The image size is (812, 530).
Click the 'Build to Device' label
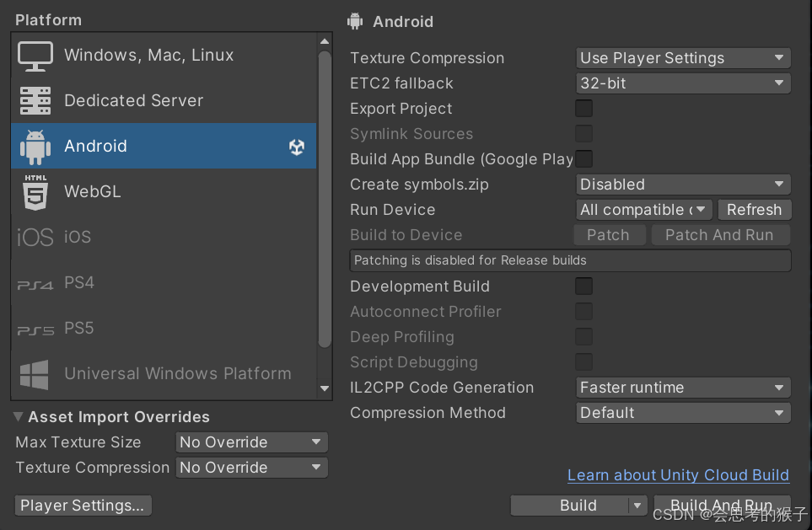[406, 235]
